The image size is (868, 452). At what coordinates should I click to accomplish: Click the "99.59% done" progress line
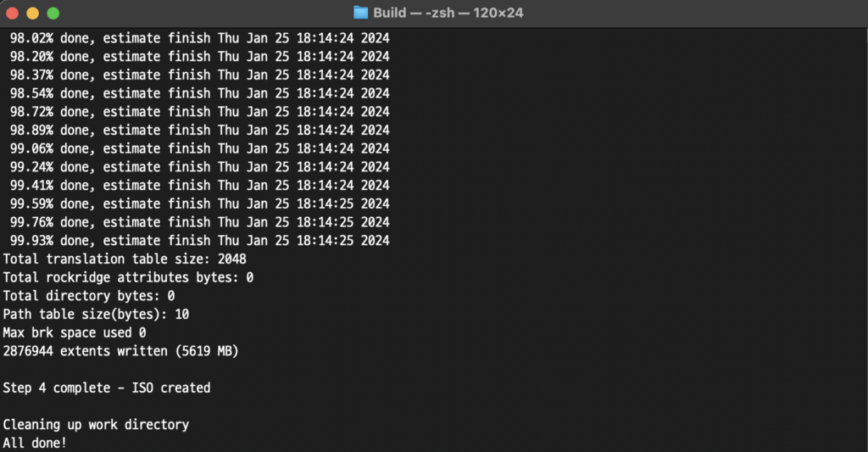pos(199,204)
